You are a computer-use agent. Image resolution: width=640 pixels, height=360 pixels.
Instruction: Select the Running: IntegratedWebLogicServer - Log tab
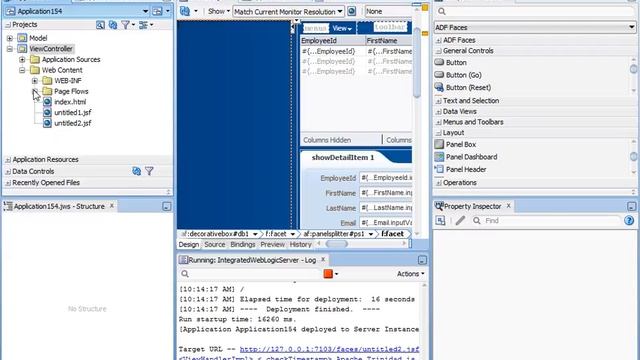(252, 260)
